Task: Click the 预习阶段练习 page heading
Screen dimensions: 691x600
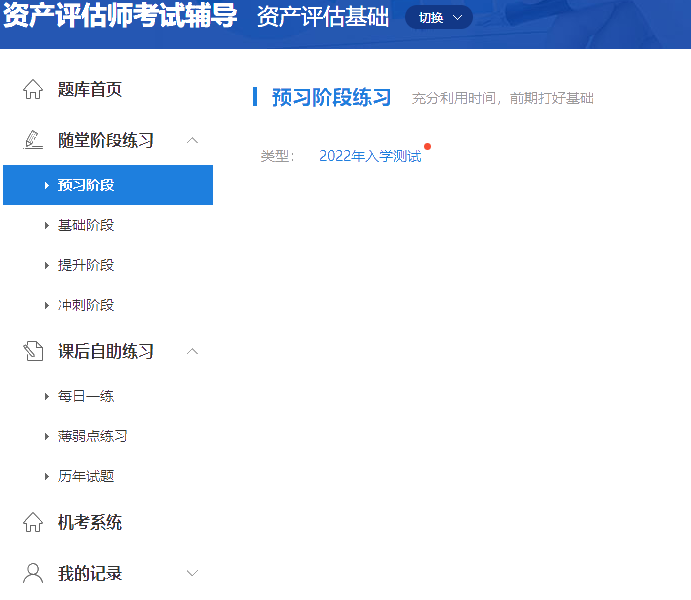Action: [x=331, y=97]
